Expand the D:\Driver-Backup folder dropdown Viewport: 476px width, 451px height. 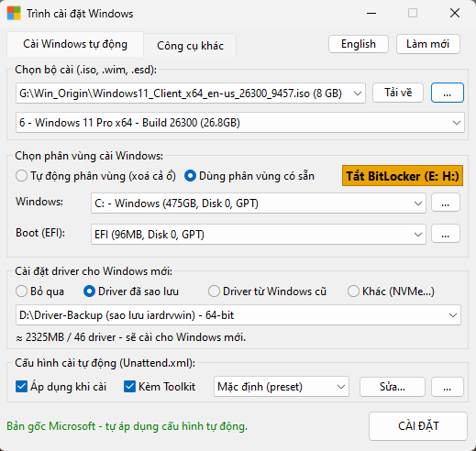click(238, 315)
